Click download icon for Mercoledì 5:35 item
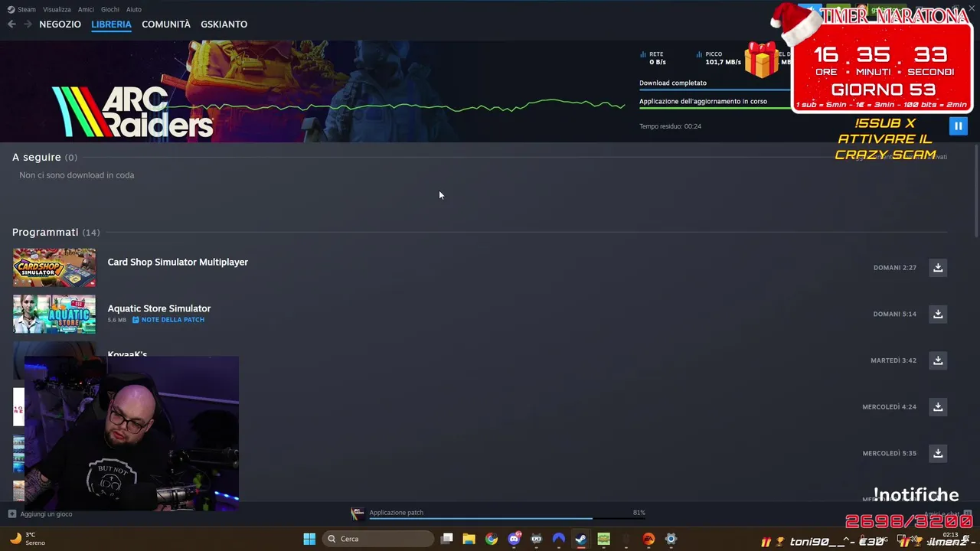 (x=938, y=453)
